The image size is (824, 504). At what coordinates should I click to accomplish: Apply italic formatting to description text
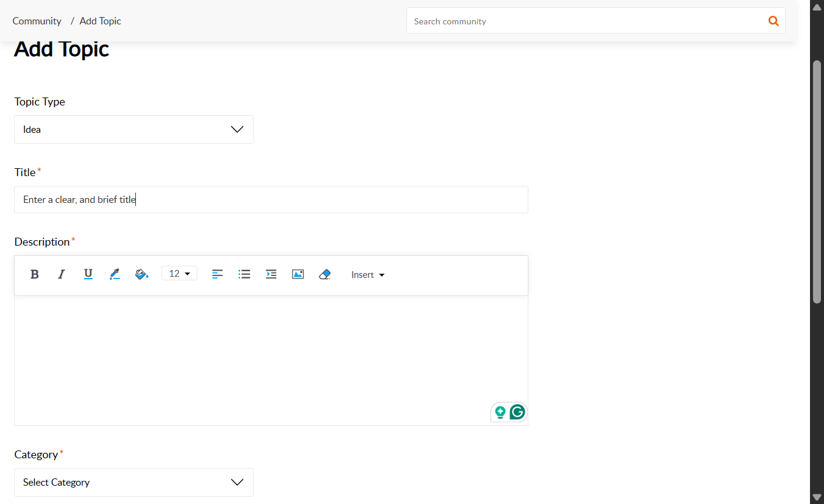[x=61, y=274]
